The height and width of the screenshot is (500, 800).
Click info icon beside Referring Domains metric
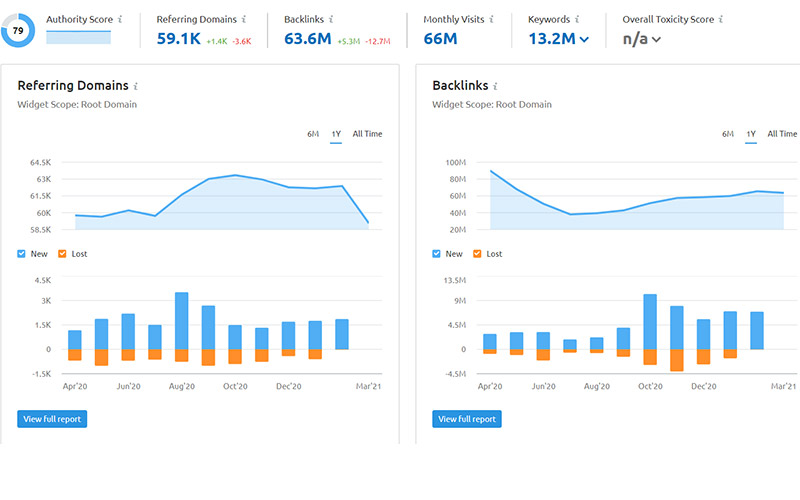(x=244, y=19)
